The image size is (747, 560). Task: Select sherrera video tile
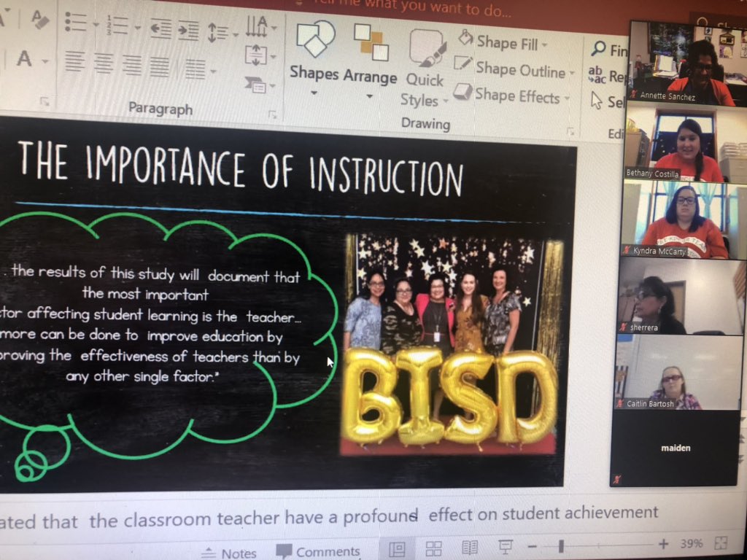click(681, 296)
